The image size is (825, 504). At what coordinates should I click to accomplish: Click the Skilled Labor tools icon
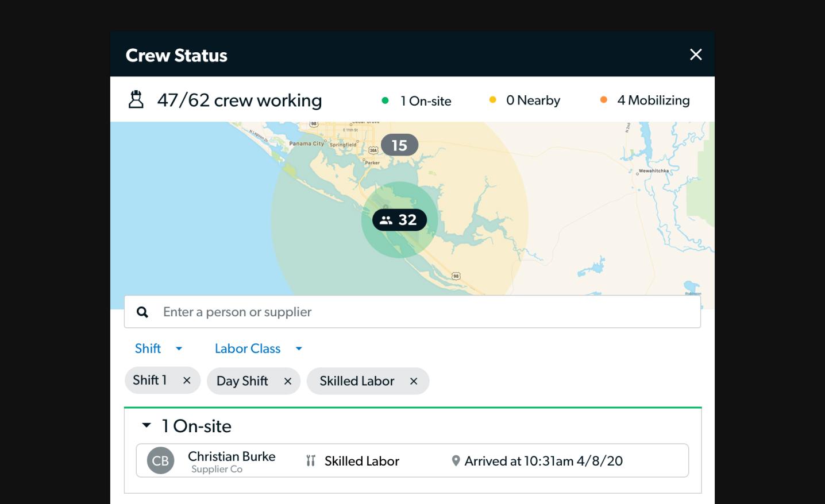tap(311, 460)
